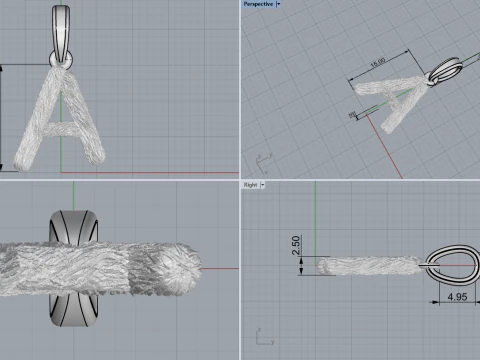
Task: Open the Perspective viewport dropdown arrow
Action: pyautogui.click(x=278, y=4)
